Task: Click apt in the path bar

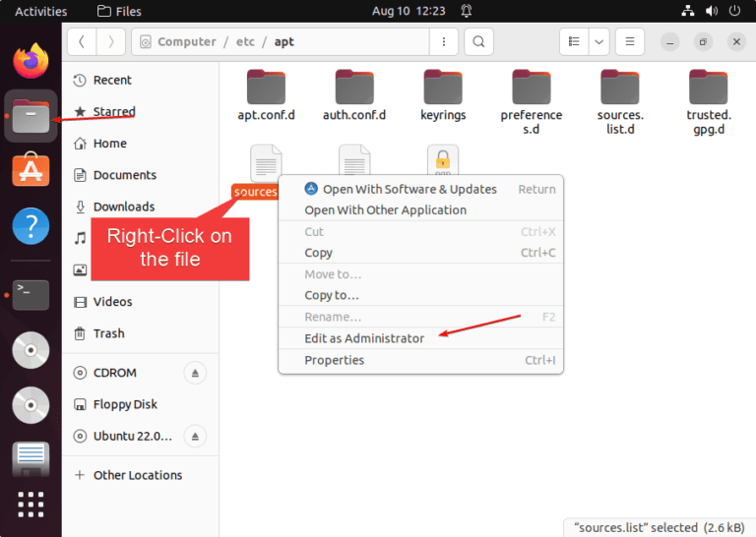Action: (283, 42)
